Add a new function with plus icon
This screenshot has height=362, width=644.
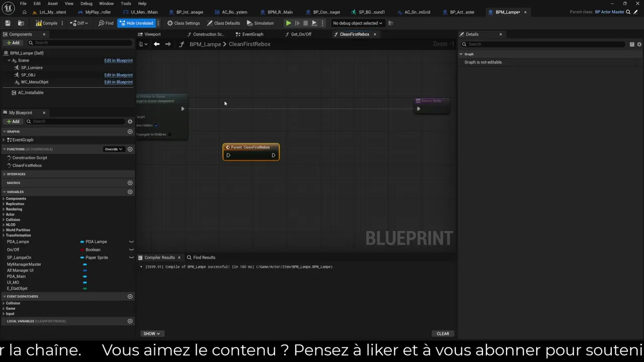(x=130, y=149)
